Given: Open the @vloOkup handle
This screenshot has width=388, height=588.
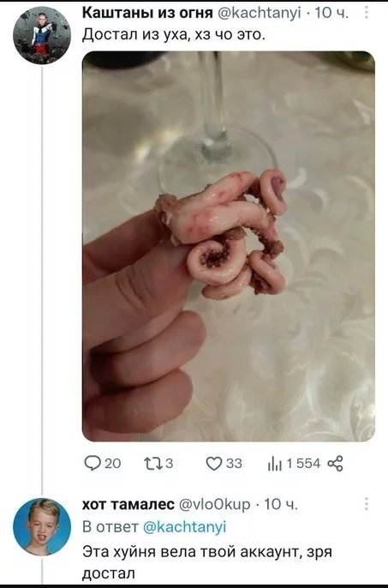Looking at the screenshot, I should tap(214, 505).
